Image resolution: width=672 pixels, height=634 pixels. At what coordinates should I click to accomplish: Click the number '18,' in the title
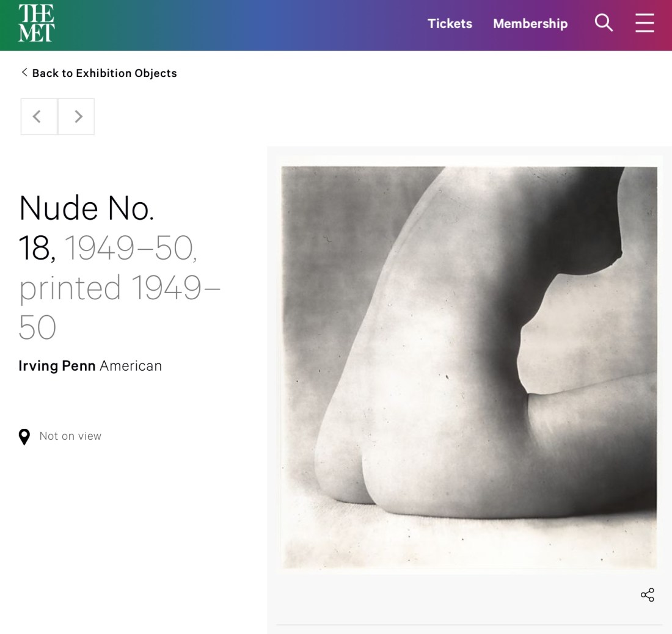coord(37,248)
